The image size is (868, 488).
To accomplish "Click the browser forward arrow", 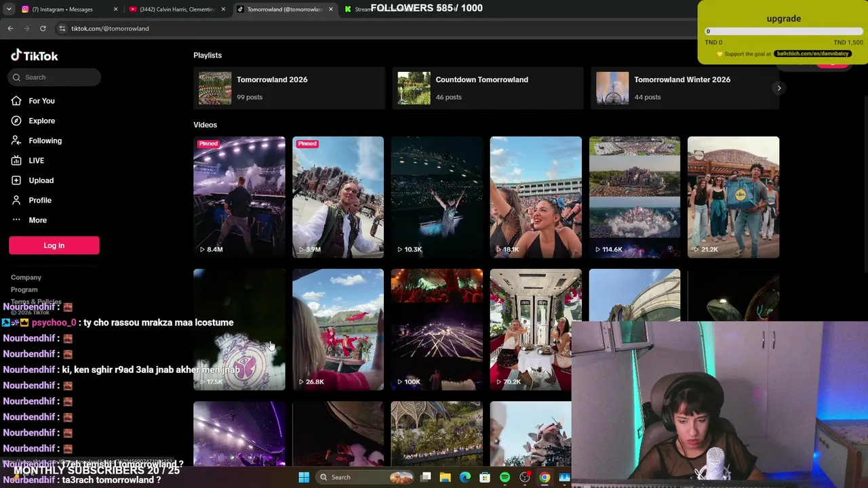I will 26,28.
